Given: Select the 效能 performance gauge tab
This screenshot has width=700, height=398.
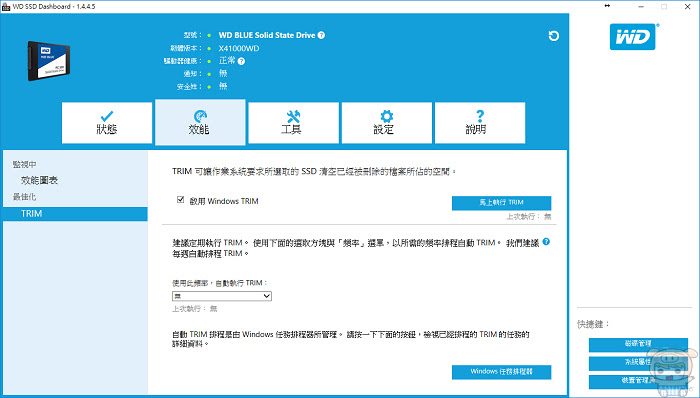Looking at the screenshot, I should (x=200, y=122).
